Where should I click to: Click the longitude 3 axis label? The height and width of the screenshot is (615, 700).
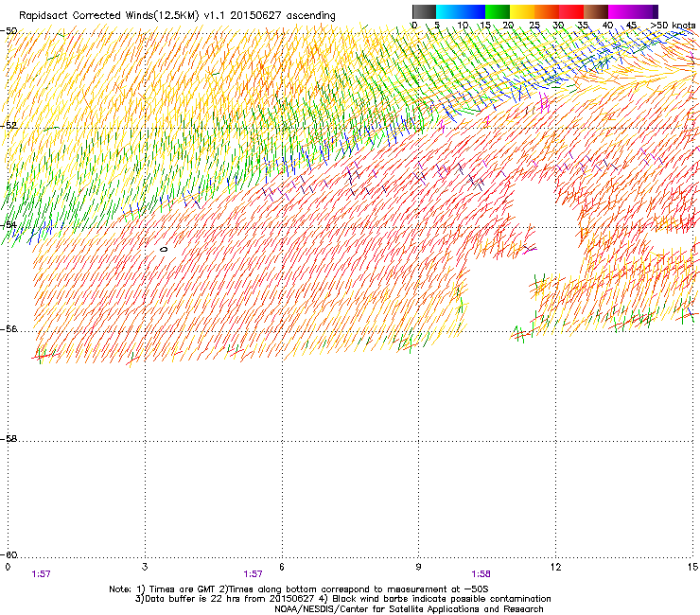tap(145, 567)
